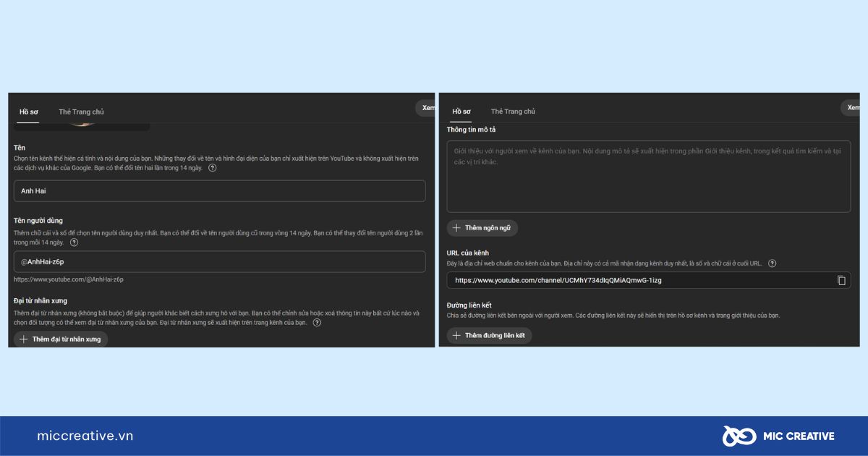Focus the username field showing @AnhHai-z6p
This screenshot has width=868, height=456.
219,261
